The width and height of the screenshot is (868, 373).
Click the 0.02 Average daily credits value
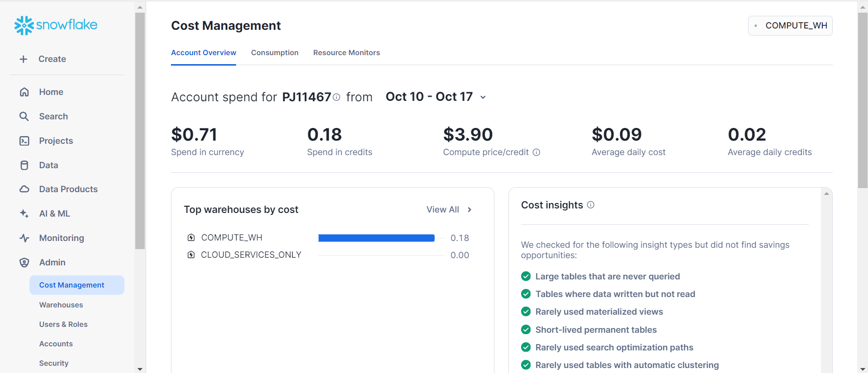click(747, 135)
